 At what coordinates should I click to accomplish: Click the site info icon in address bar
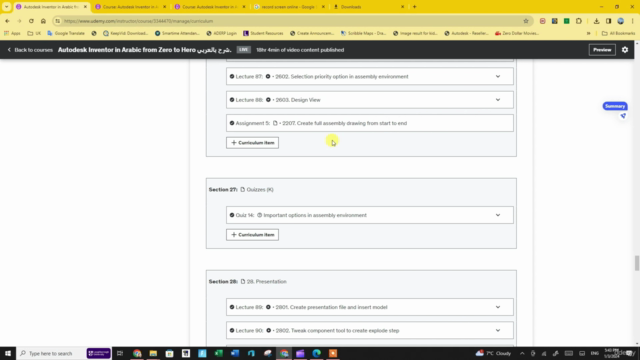(x=58, y=21)
